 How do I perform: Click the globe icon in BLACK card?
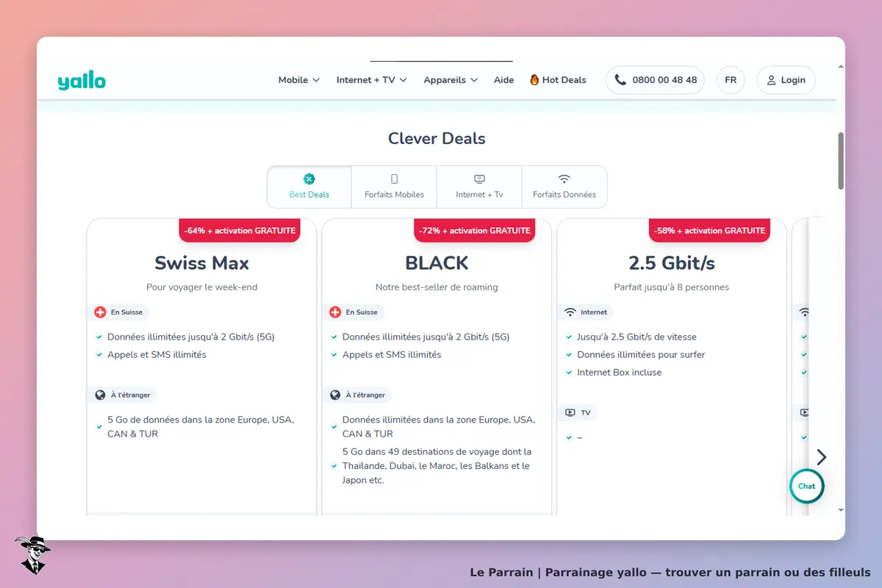336,395
